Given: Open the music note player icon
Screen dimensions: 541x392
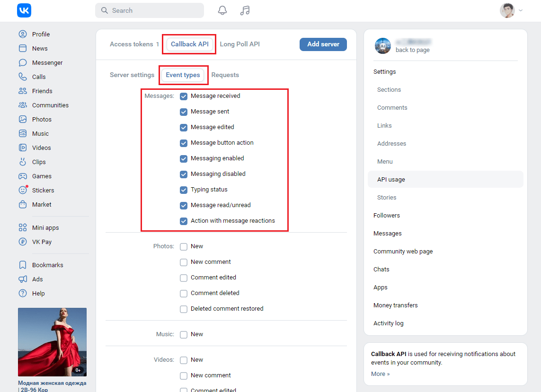Looking at the screenshot, I should pyautogui.click(x=245, y=10).
